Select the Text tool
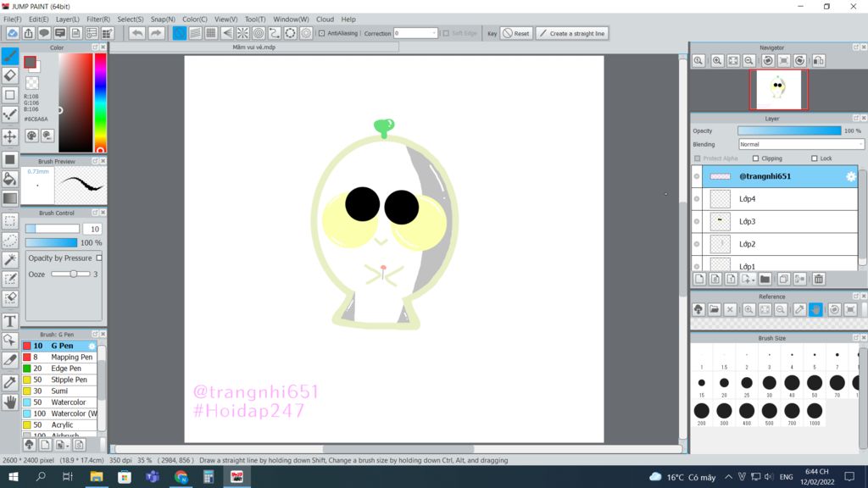The width and height of the screenshot is (868, 488). pos(10,321)
